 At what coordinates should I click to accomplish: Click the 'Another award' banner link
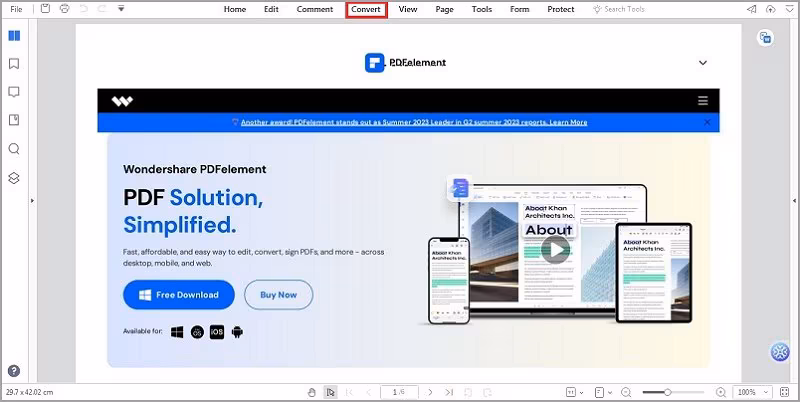(414, 122)
